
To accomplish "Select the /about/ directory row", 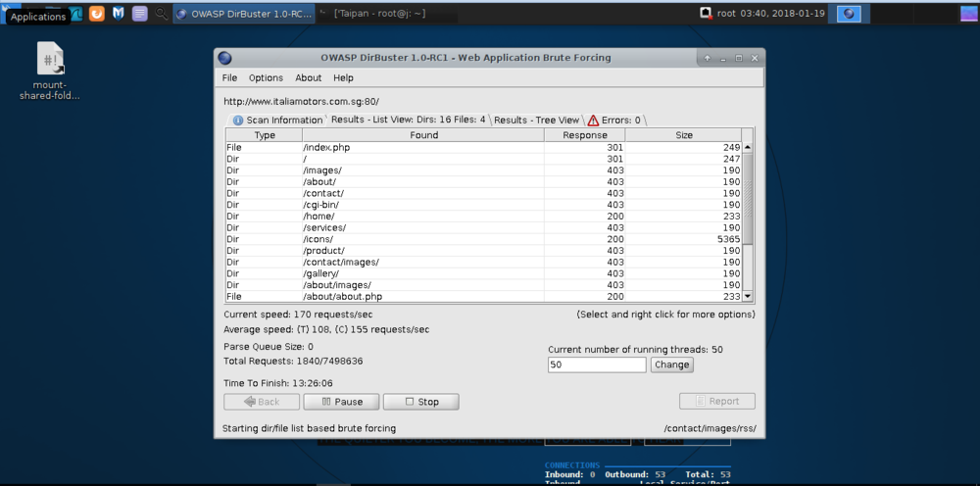I will coord(484,182).
